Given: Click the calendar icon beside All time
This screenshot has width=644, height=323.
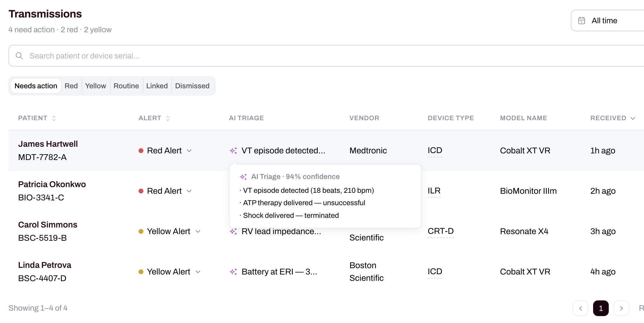Looking at the screenshot, I should [x=582, y=20].
